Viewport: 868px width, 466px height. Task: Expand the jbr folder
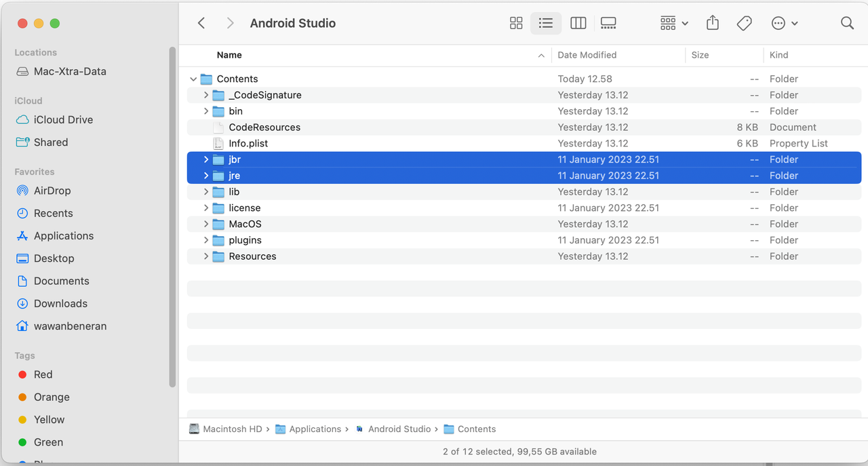[206, 159]
